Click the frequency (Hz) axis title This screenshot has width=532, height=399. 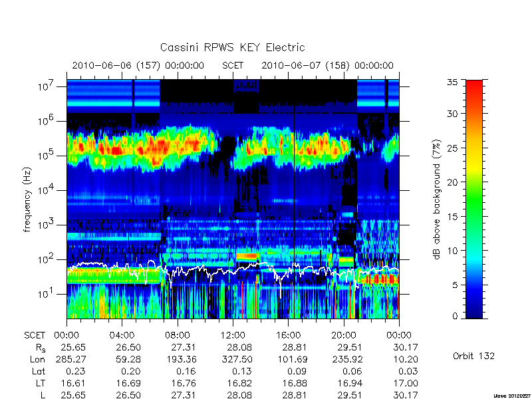(27, 199)
